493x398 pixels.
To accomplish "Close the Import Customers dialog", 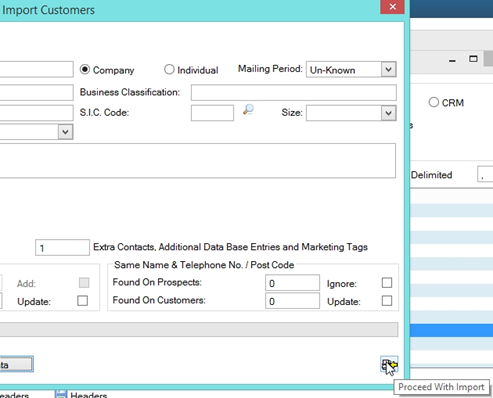I will click(x=392, y=7).
